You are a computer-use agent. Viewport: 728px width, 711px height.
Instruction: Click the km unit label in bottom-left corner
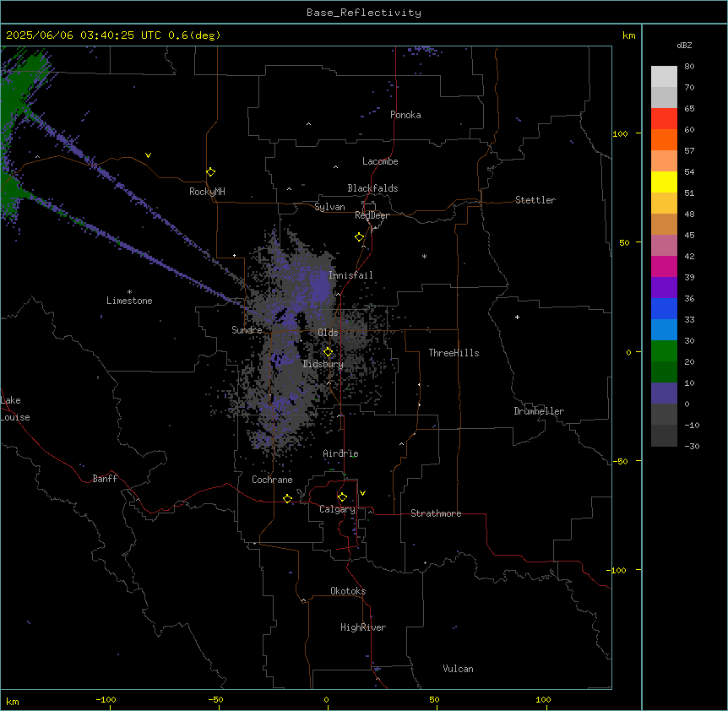pos(13,702)
